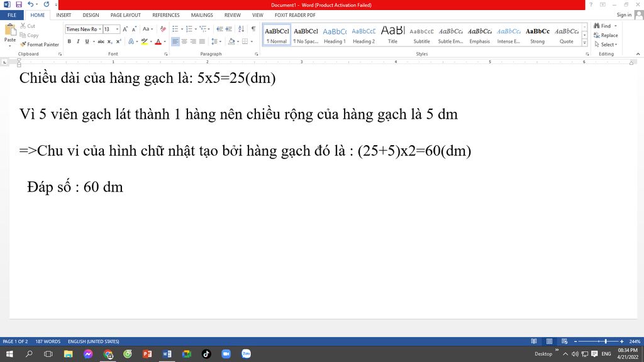The width and height of the screenshot is (644, 362).
Task: Open Messenger from the taskbar
Action: 88,354
